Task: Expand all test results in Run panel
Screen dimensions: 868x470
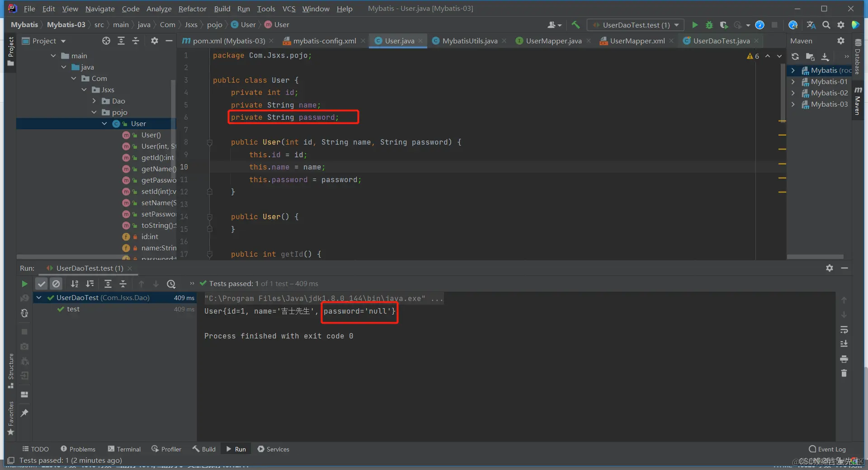Action: point(108,284)
